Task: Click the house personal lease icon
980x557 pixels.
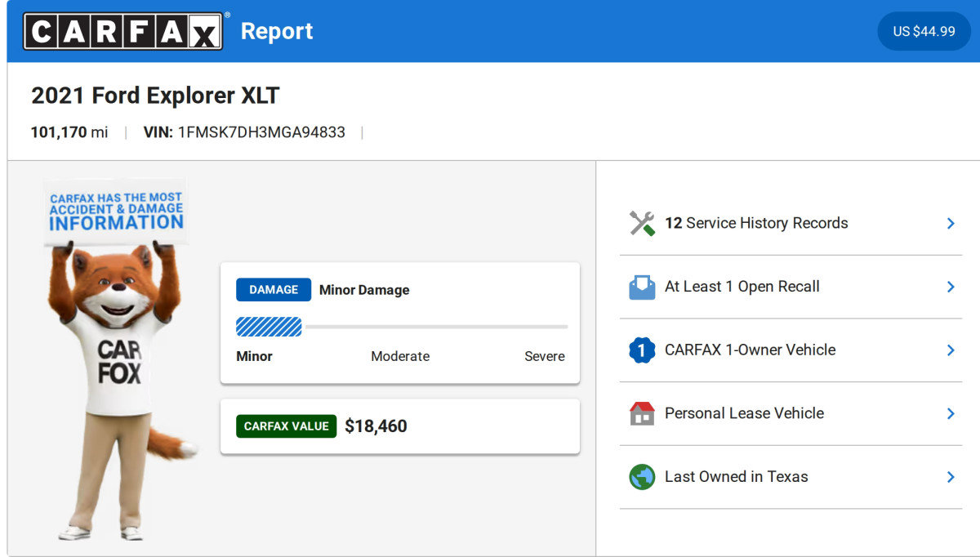Action: [642, 413]
